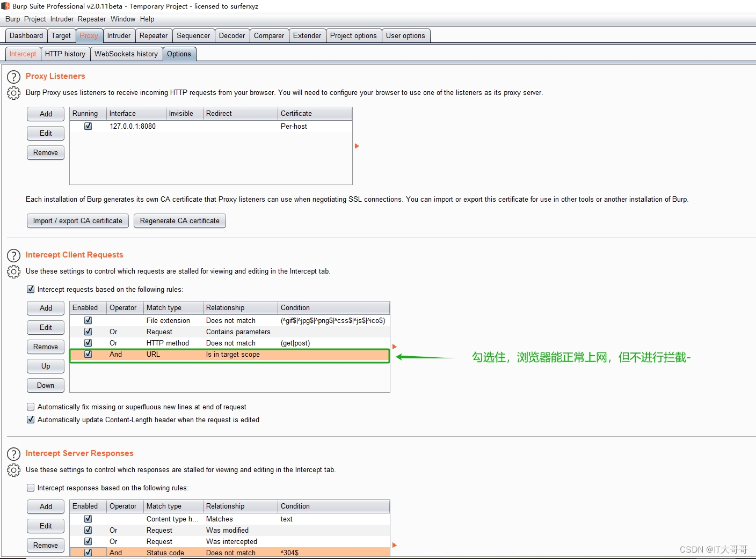Image resolution: width=756 pixels, height=559 pixels.
Task: Move selected request rule Down
Action: [x=46, y=385]
